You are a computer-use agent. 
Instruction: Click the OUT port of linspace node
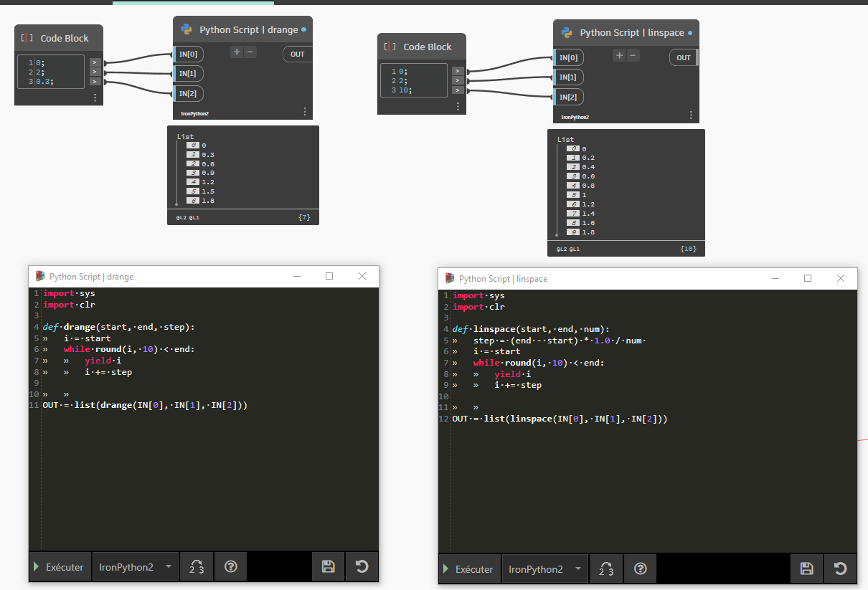click(x=682, y=57)
